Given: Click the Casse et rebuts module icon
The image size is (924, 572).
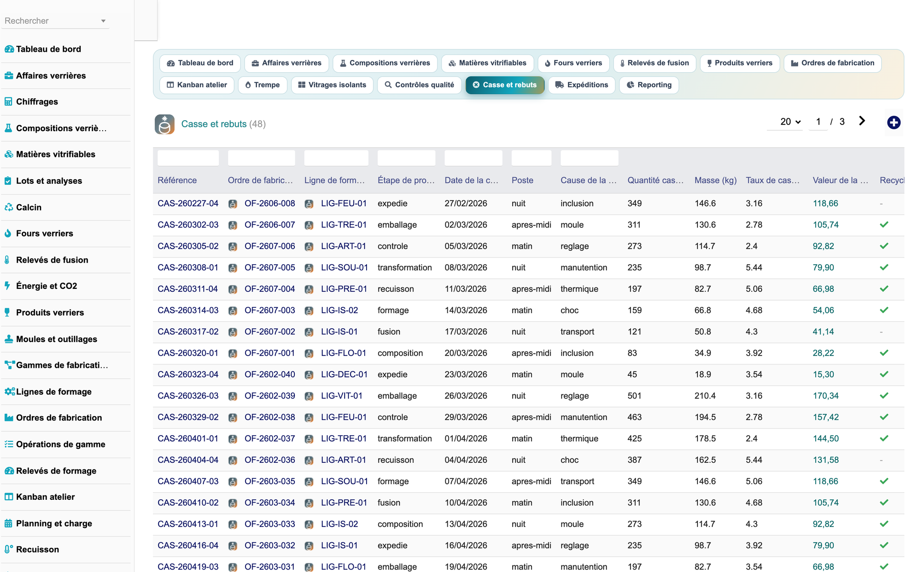Looking at the screenshot, I should click(x=165, y=124).
